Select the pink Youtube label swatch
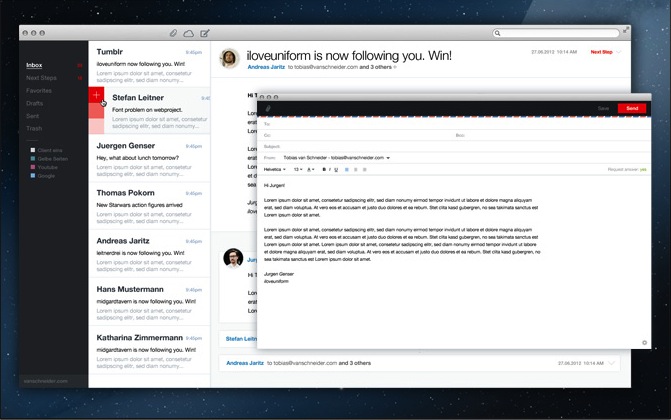The image size is (671, 420). coord(33,167)
